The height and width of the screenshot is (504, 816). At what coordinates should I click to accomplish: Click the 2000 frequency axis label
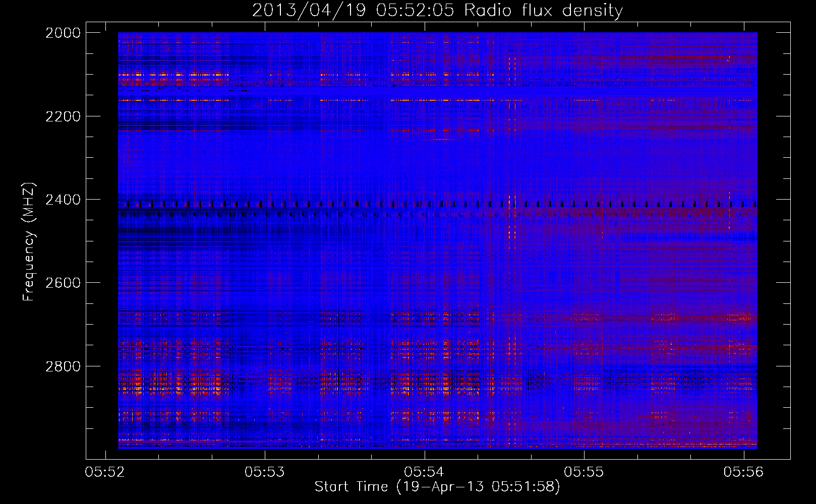tap(63, 33)
